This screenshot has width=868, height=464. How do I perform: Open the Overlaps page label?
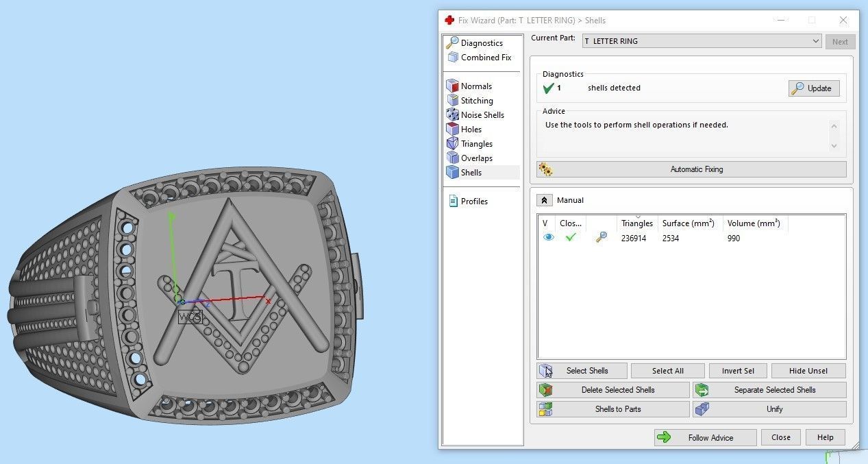[477, 158]
